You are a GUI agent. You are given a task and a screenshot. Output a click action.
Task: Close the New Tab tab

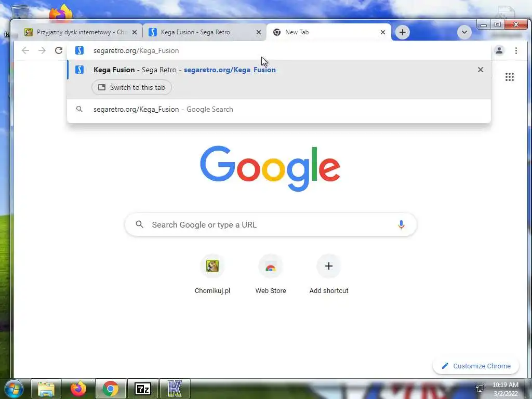click(x=383, y=32)
